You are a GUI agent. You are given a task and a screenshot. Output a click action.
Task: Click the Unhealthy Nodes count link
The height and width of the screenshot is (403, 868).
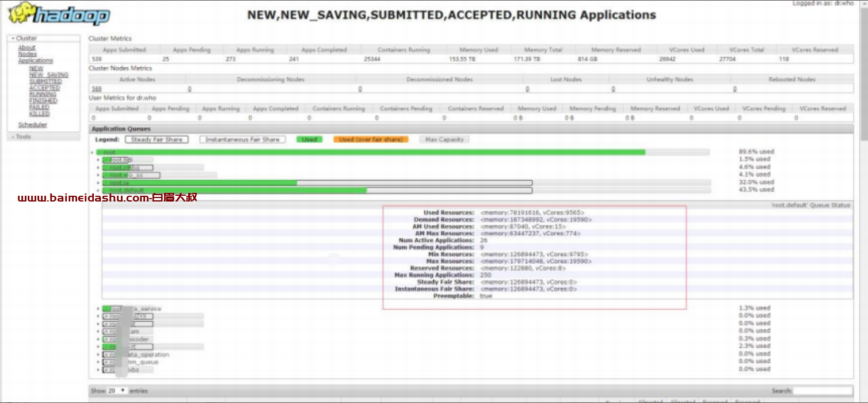[613, 89]
